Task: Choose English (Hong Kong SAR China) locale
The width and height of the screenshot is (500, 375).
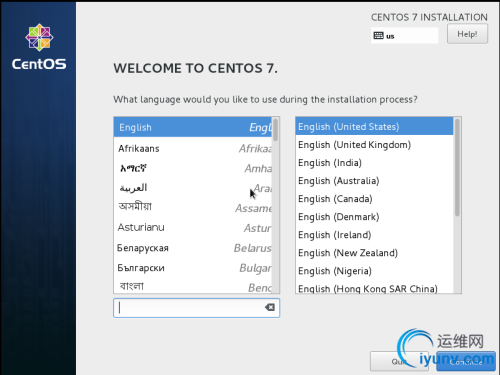Action: click(374, 287)
